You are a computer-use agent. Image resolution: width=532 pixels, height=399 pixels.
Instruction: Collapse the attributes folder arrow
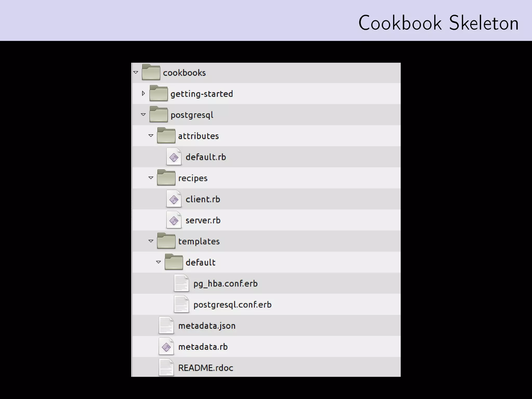coord(151,136)
